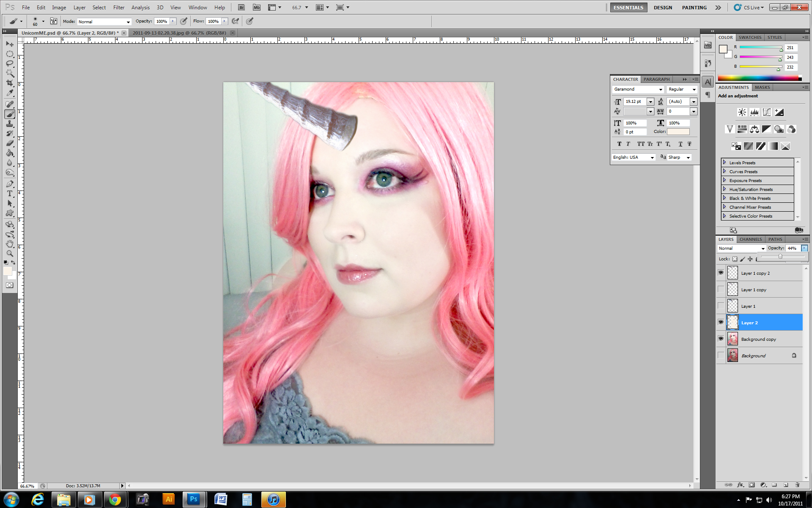This screenshot has width=812, height=508.
Task: Open Google Chrome from the taskbar
Action: coord(115,500)
